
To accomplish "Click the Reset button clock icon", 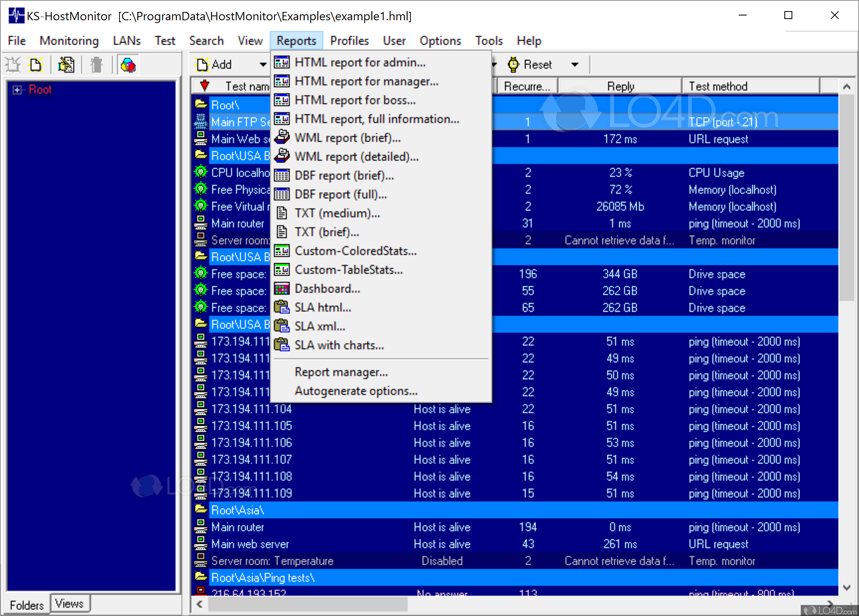I will click(x=513, y=65).
